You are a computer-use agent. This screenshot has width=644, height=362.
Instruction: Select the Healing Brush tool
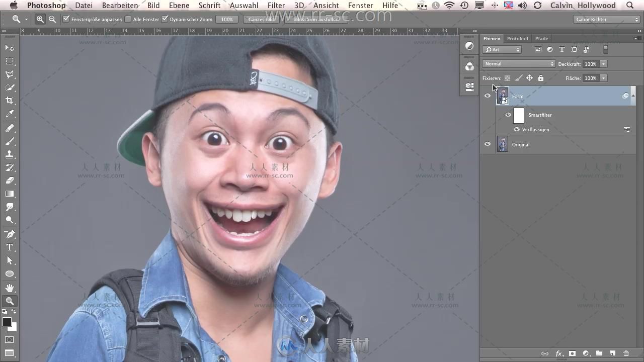[10, 128]
